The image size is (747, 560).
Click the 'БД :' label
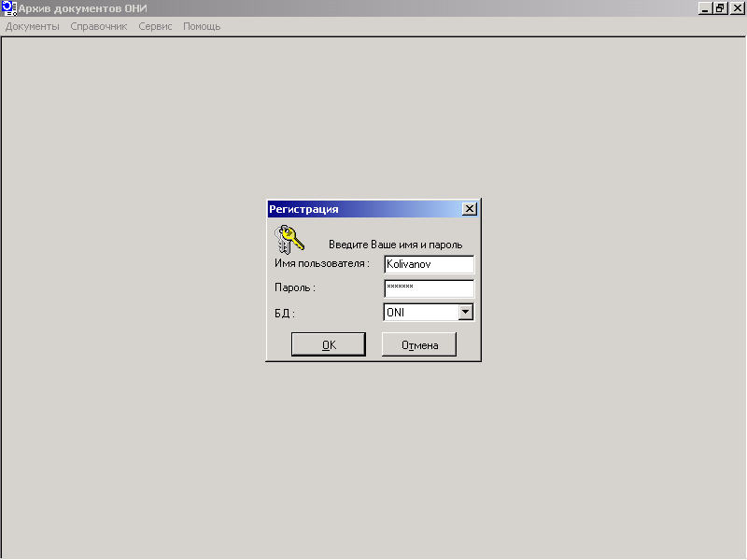pos(285,314)
